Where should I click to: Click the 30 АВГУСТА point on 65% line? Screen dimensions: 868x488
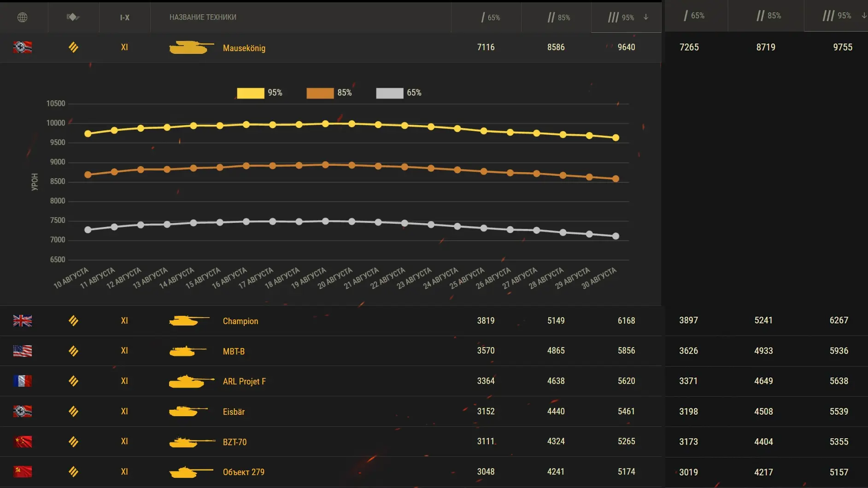(x=616, y=236)
